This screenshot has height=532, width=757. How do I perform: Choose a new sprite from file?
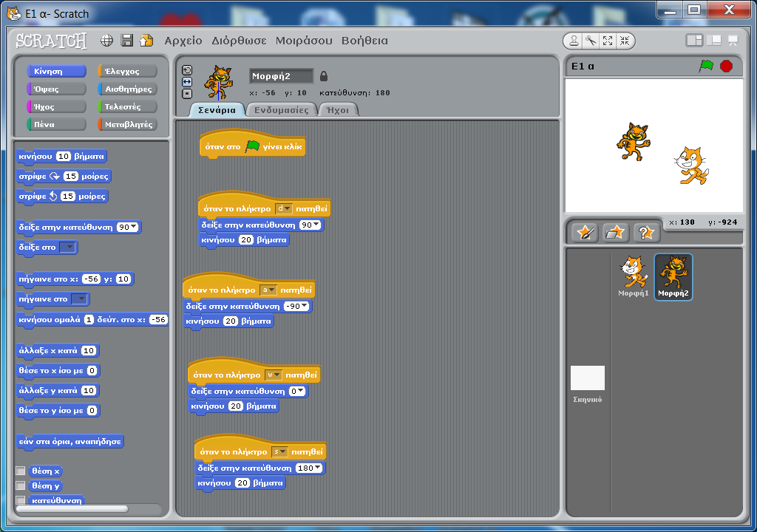pyautogui.click(x=615, y=233)
